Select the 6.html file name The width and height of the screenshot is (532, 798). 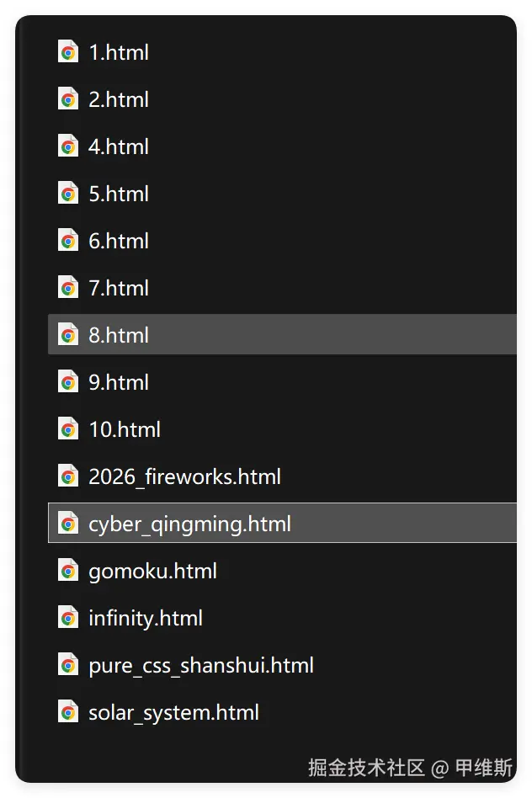[119, 241]
